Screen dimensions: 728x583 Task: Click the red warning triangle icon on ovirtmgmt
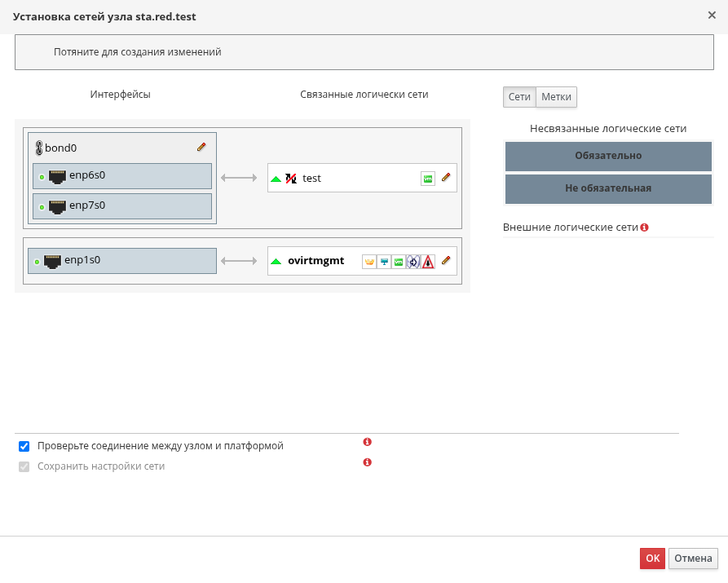tap(428, 262)
